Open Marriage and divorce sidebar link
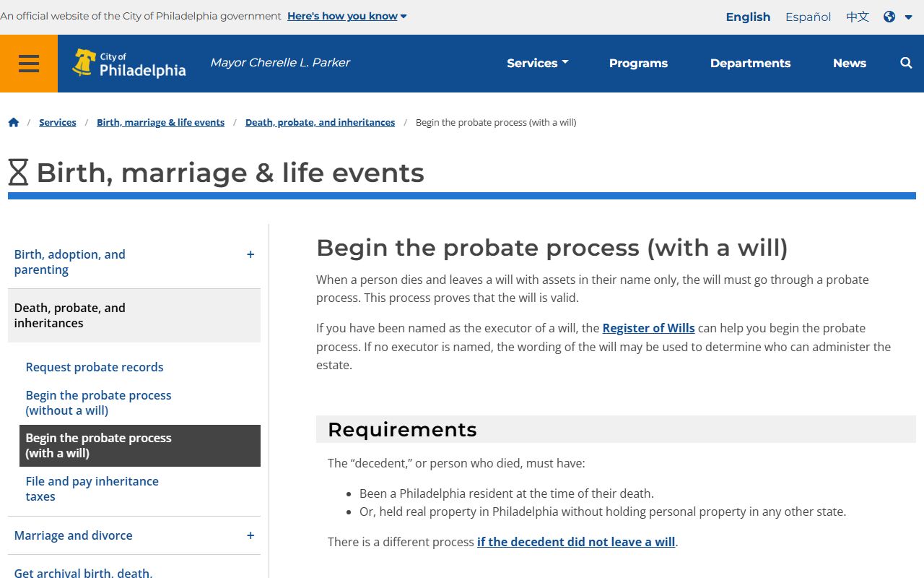This screenshot has width=924, height=578. click(x=73, y=535)
